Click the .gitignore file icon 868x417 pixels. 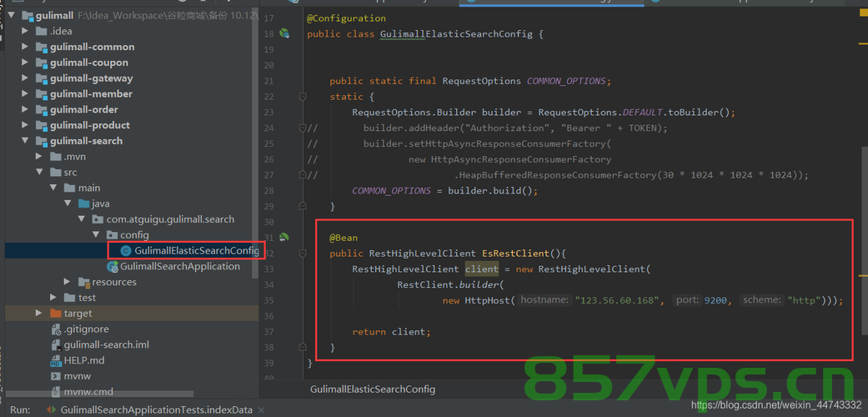[56, 329]
